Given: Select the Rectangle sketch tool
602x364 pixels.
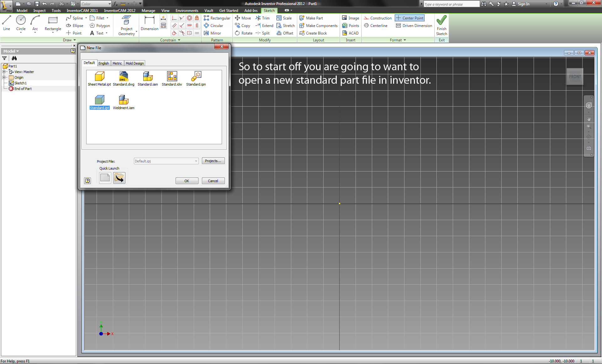Looking at the screenshot, I should (x=53, y=23).
